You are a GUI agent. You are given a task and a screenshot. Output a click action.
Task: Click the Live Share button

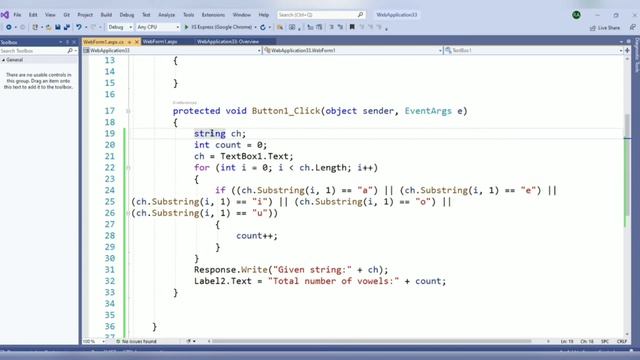605,28
